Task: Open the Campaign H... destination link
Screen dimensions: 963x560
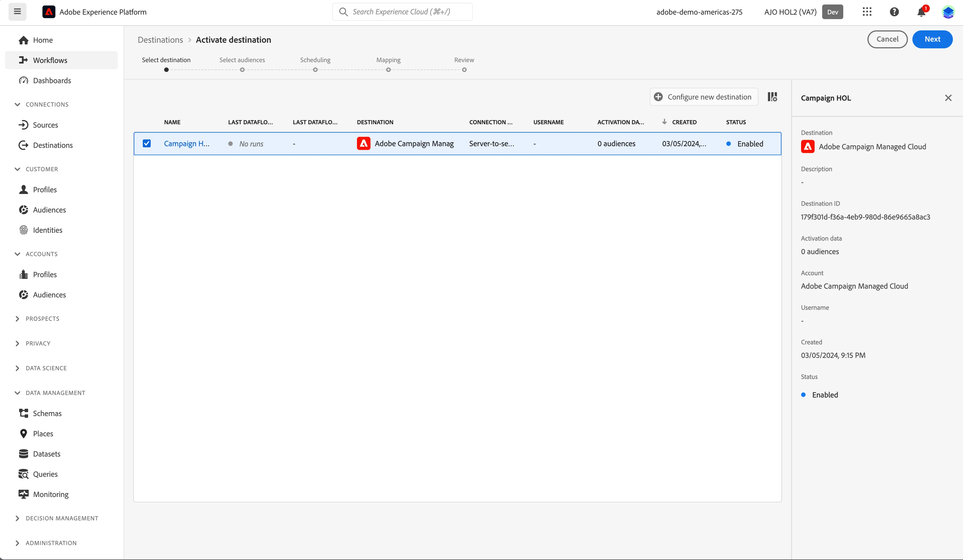Action: 186,143
